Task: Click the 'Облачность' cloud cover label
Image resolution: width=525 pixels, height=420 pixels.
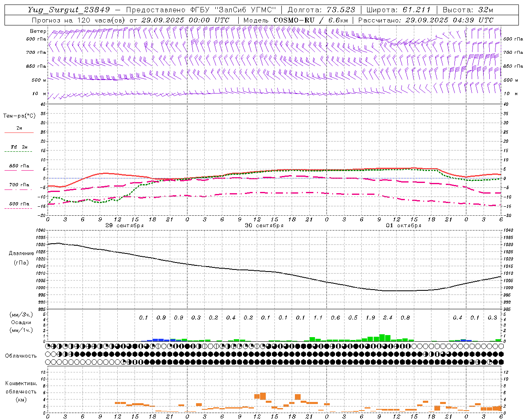Action: (21, 356)
